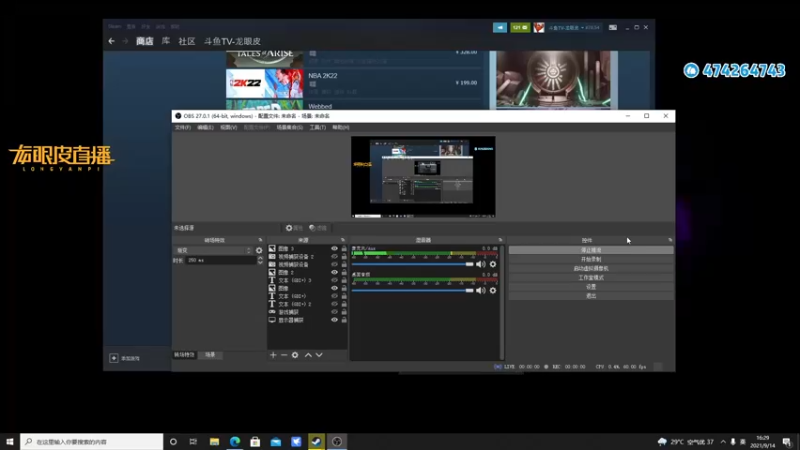Pop out the sources dock panel
The width and height of the screenshot is (800, 450).
343,240
